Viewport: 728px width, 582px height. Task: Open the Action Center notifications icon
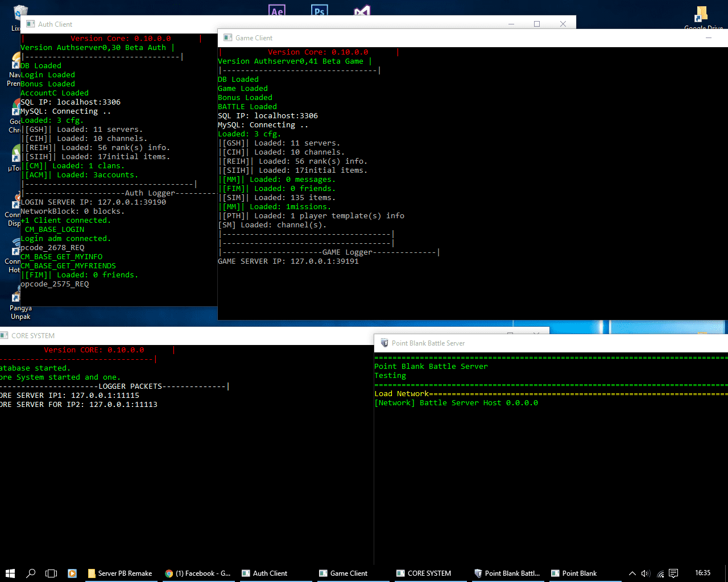(x=673, y=573)
